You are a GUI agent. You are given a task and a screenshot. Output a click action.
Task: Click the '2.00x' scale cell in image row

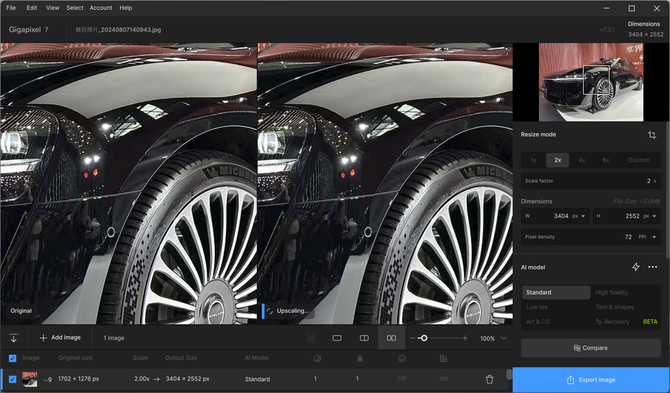tap(142, 379)
